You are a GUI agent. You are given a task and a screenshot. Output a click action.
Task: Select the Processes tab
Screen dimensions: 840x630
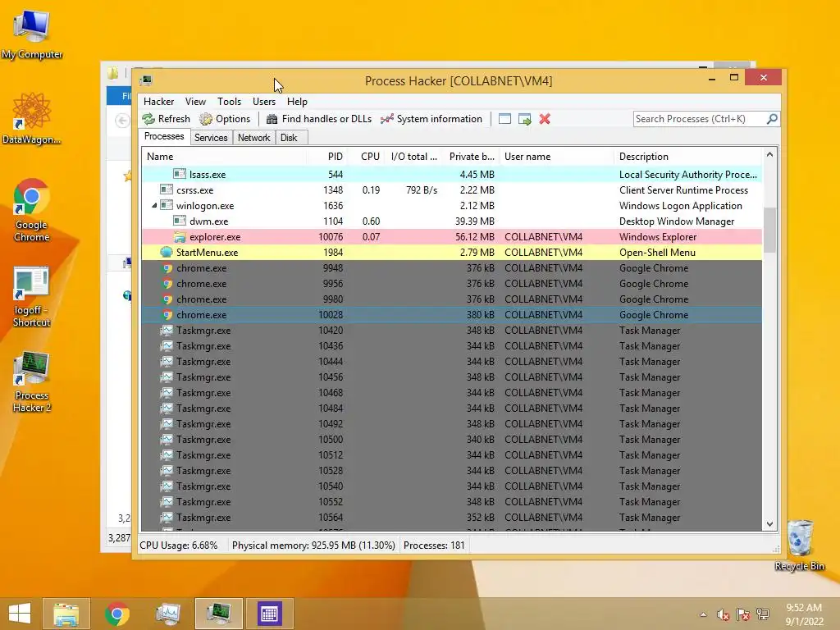point(164,137)
